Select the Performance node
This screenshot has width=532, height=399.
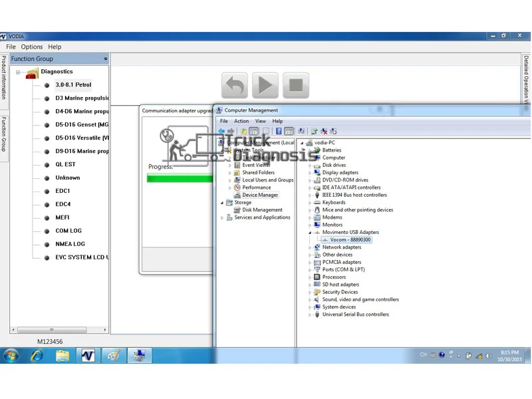256,188
